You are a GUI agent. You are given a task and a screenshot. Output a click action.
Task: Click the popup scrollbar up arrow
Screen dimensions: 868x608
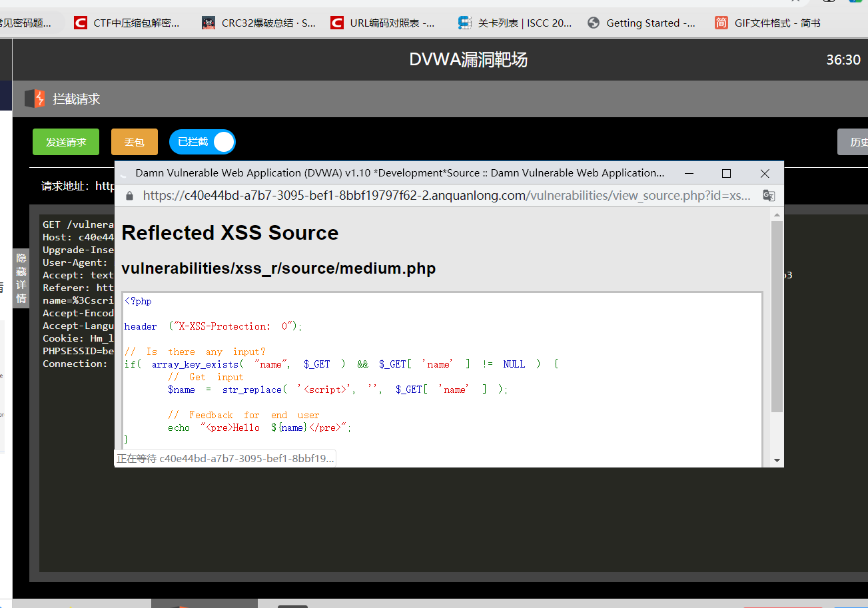coord(777,214)
